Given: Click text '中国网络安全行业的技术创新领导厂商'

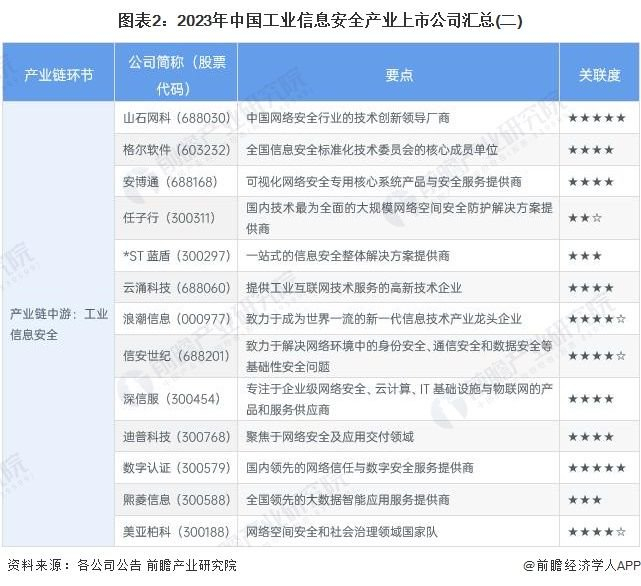Looking at the screenshot, I should pyautogui.click(x=347, y=118).
